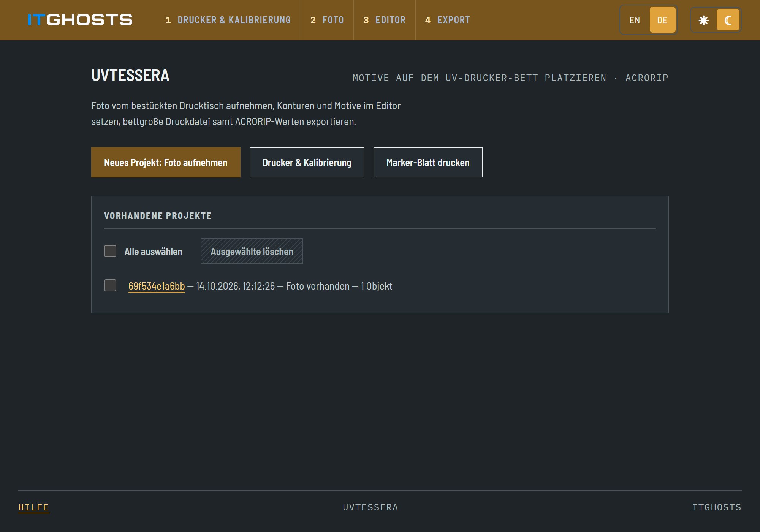Open the Drucker & Kalibrierung outlined button
The image size is (760, 532).
[x=307, y=162]
